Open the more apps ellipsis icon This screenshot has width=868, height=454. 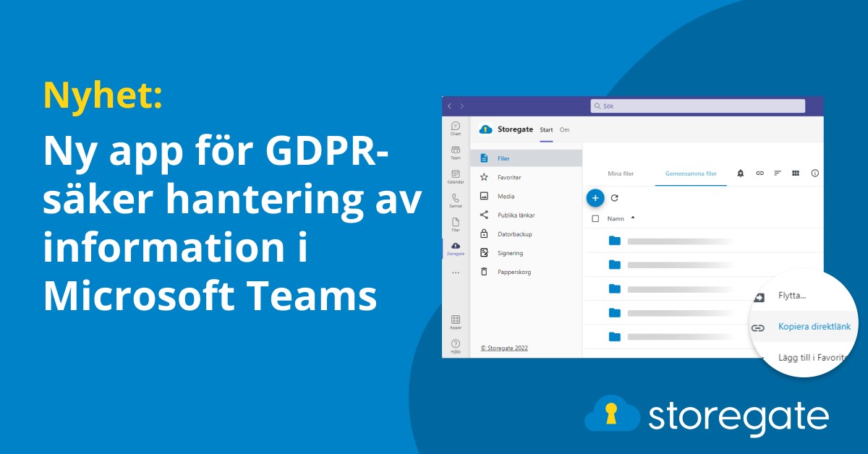tap(456, 273)
